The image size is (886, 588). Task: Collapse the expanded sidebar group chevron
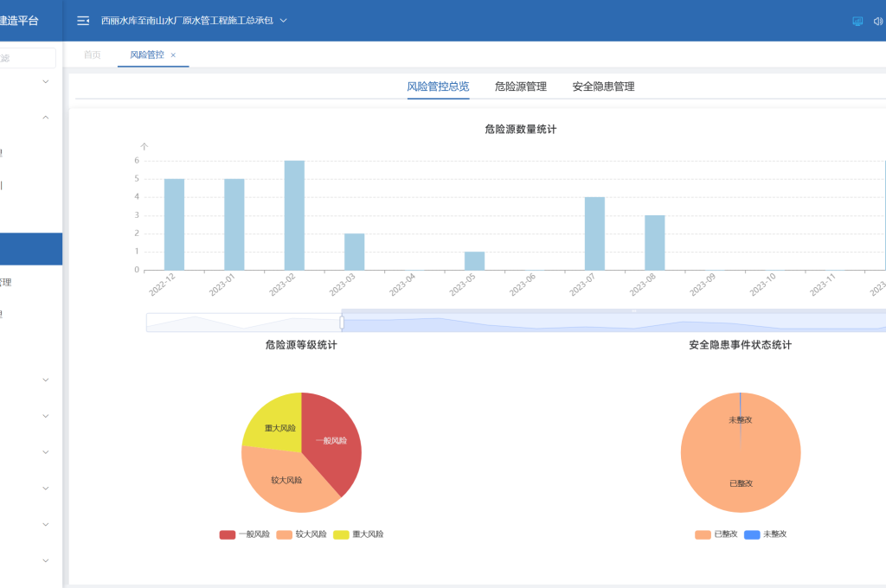(46, 118)
